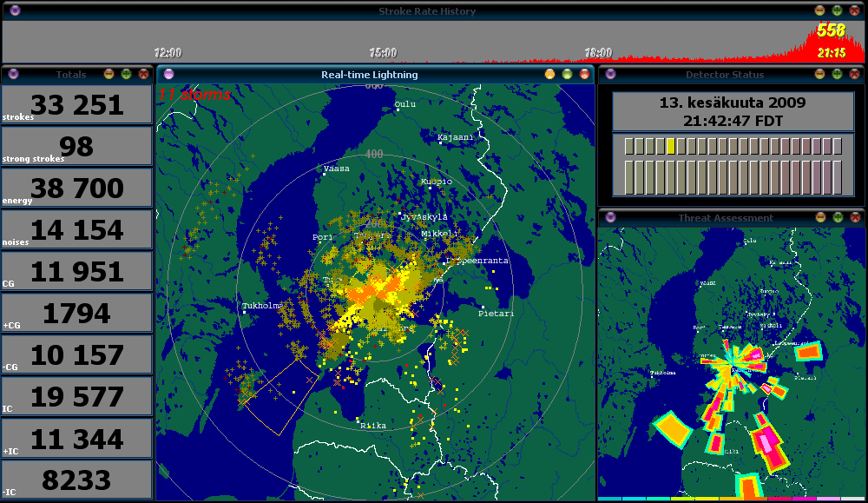
Task: Click the Riika city label
Action: (x=373, y=426)
